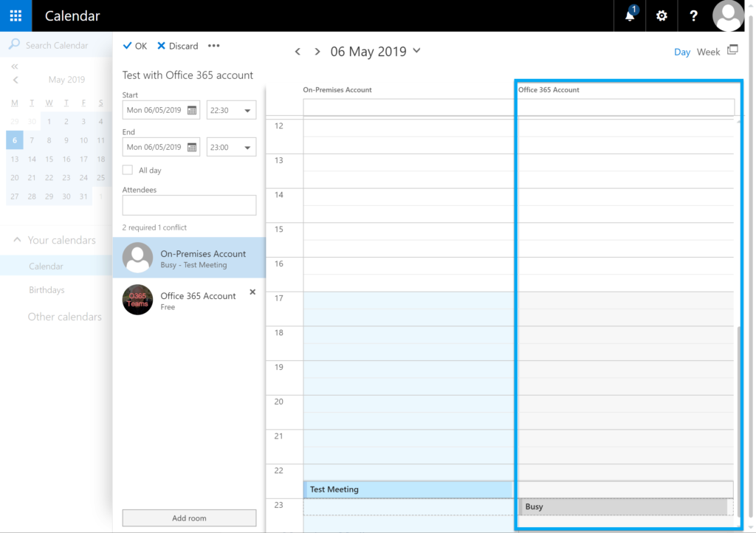Click the search magnifier icon
This screenshot has height=533, width=756.
click(x=15, y=44)
